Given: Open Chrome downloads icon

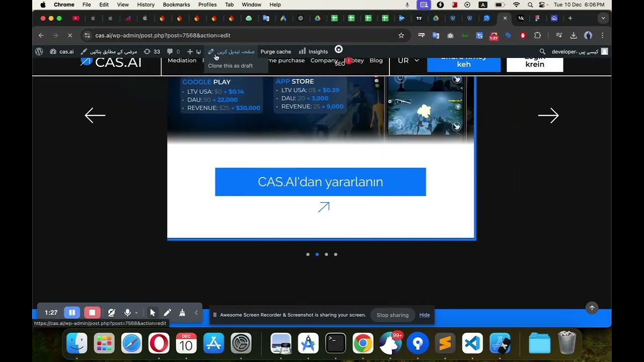Looking at the screenshot, I should click(573, 35).
